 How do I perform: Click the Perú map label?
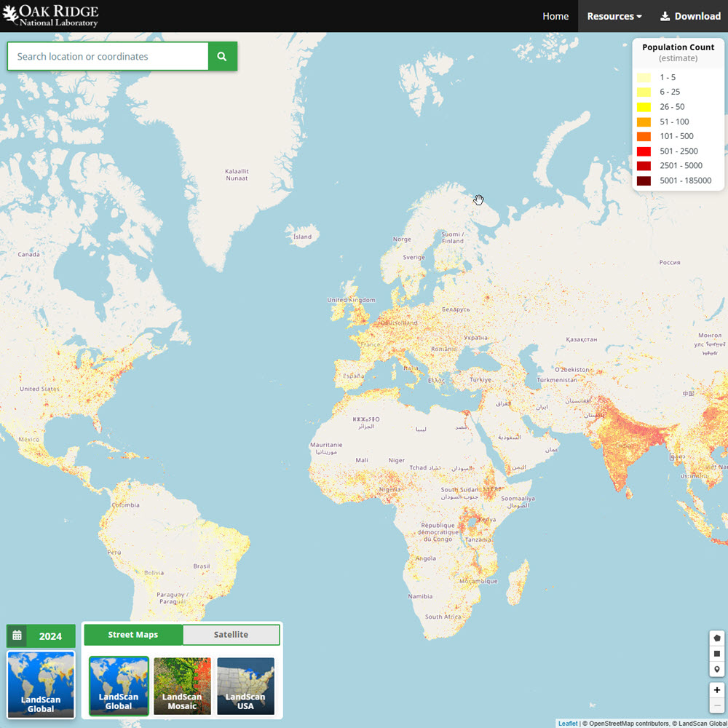114,552
